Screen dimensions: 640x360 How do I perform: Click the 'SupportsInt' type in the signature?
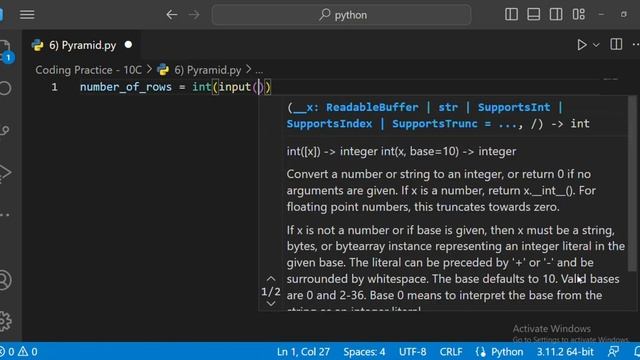click(514, 107)
